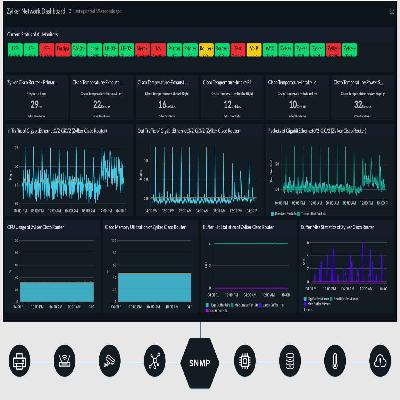The width and height of the screenshot is (400, 400).
Task: Click the printer icon
Action: 20,361
